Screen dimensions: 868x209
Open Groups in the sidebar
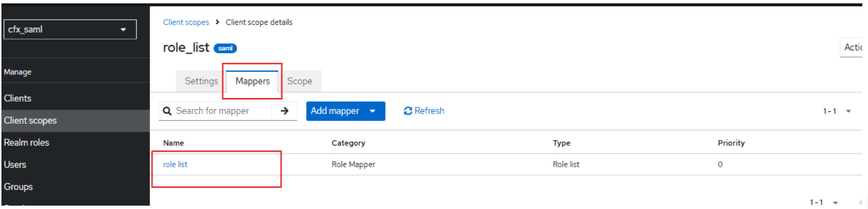click(18, 186)
